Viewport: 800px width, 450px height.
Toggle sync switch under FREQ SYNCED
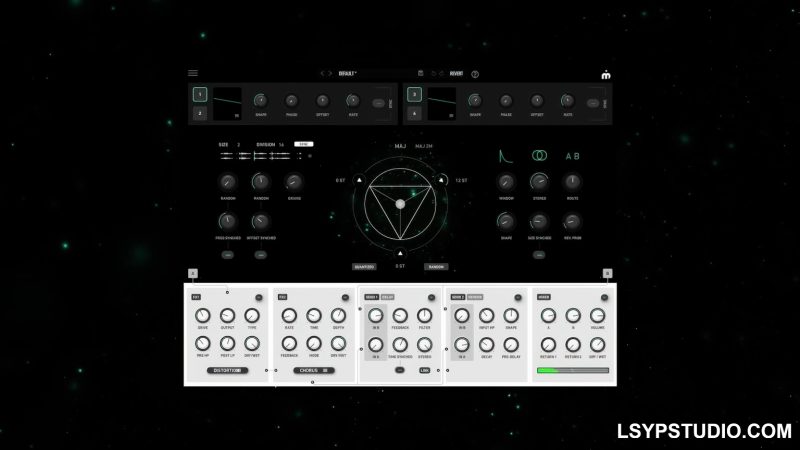(x=228, y=255)
